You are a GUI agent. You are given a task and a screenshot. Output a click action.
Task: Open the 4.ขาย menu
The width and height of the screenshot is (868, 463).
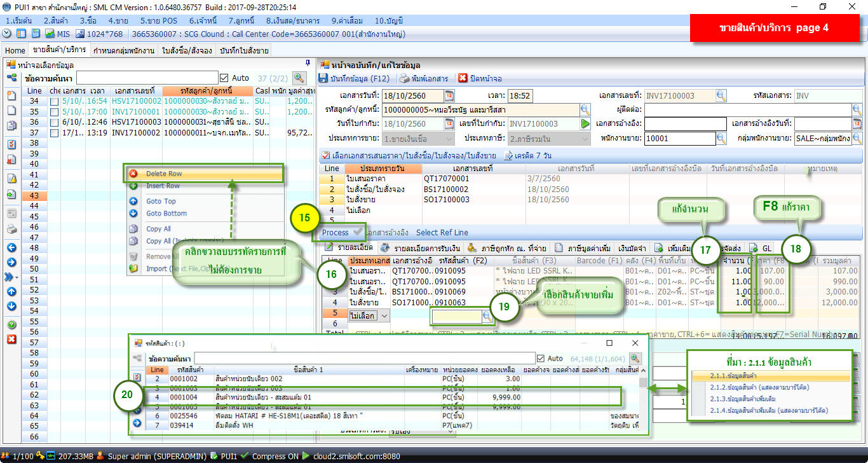pos(118,21)
